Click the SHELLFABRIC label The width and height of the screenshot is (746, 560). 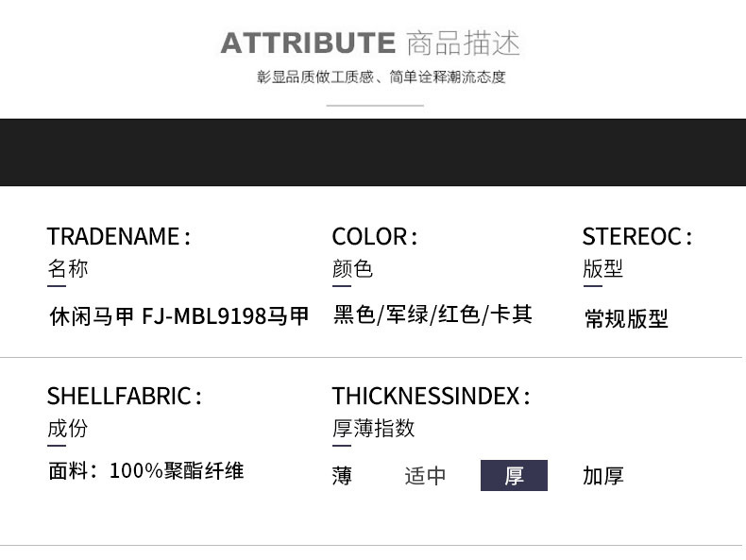pos(124,396)
